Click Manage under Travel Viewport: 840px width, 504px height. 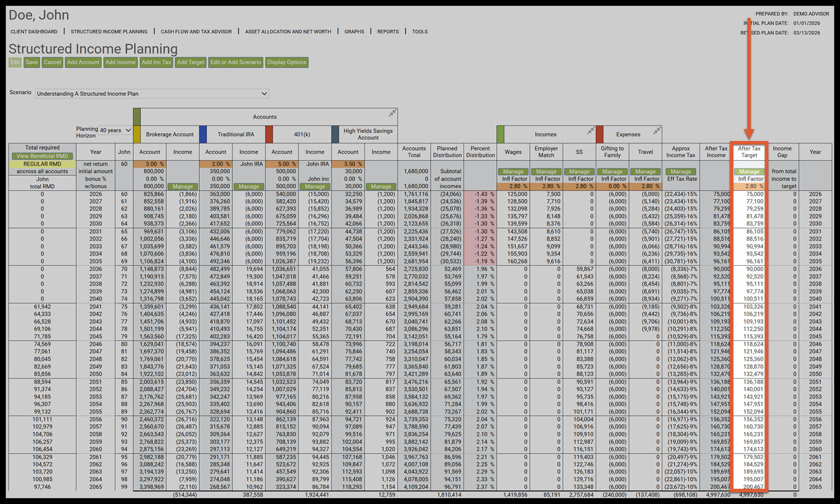(645, 172)
